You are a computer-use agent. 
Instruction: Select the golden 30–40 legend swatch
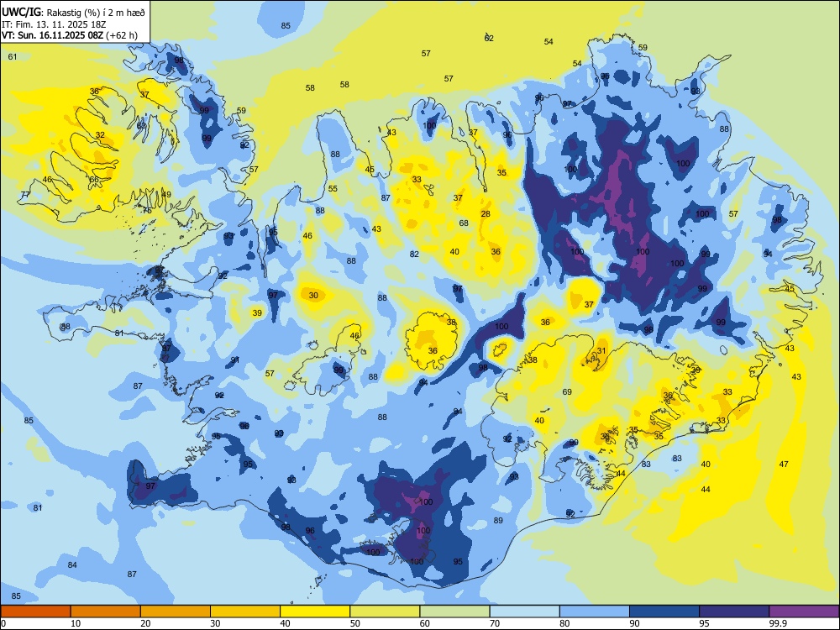tap(245, 612)
